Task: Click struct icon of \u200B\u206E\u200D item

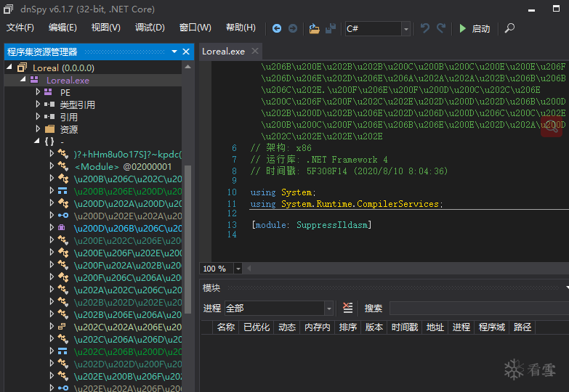Action: [62, 191]
